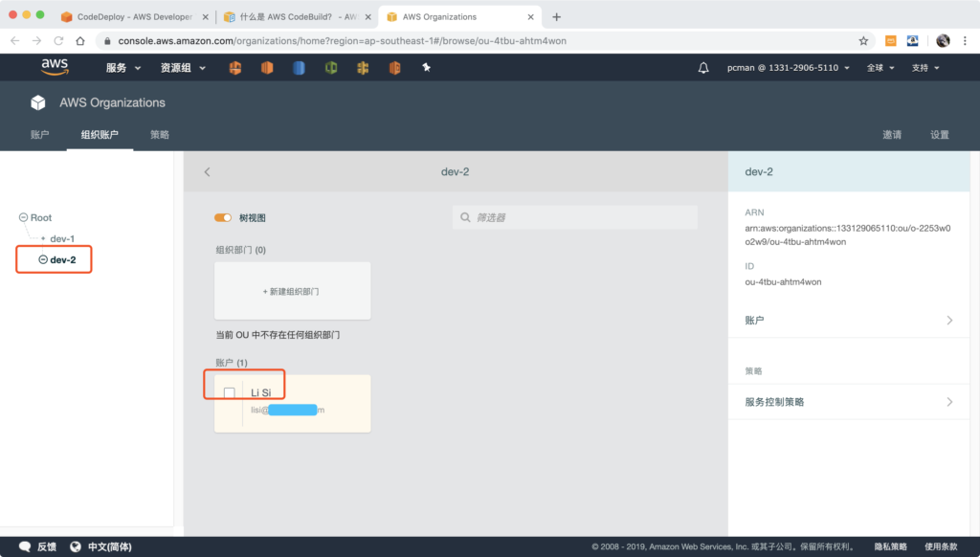Image resolution: width=980 pixels, height=557 pixels.
Task: Expand the dev-1 tree node
Action: click(x=43, y=239)
